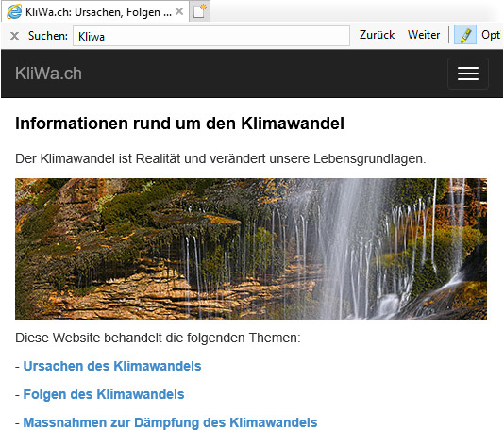Close the find bar

coord(14,36)
